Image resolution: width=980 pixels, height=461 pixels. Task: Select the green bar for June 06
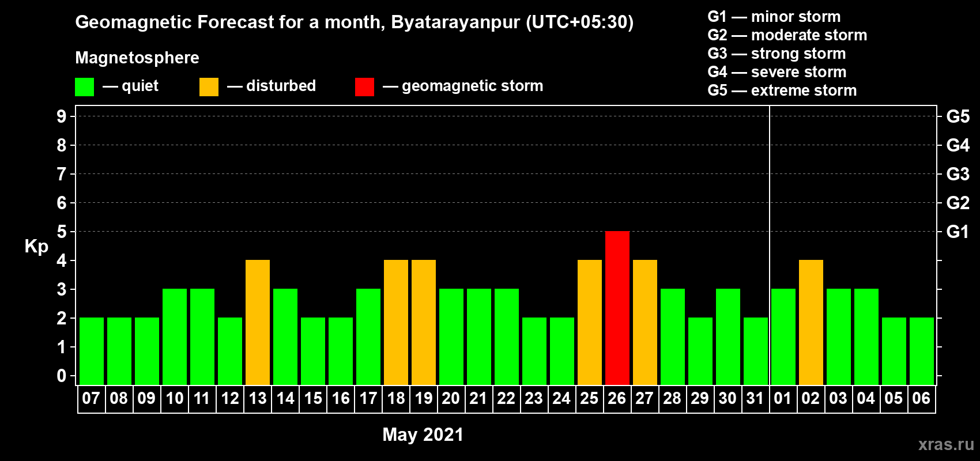coord(922,351)
